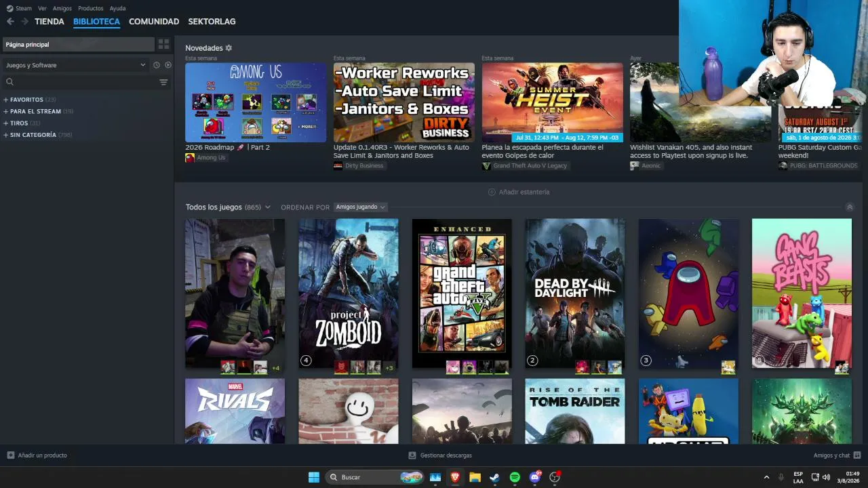Open Amigos y chat label
This screenshot has height=488, width=868.
(x=831, y=455)
